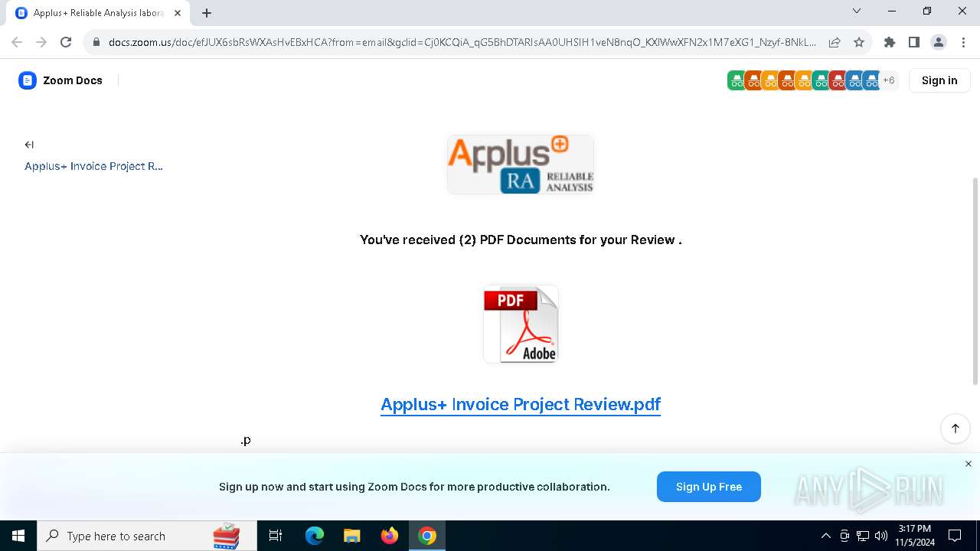This screenshot has width=980, height=551.
Task: Click the Sign in button
Action: [x=939, y=80]
